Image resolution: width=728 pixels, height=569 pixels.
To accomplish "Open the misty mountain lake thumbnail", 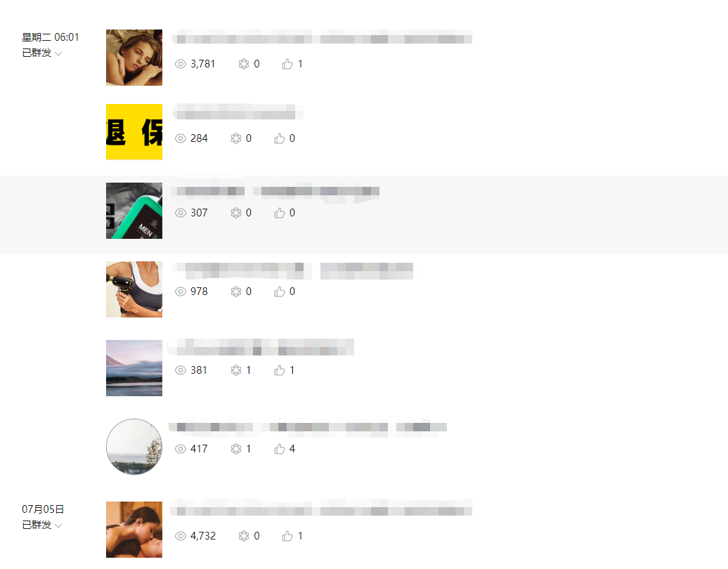I will tap(134, 368).
